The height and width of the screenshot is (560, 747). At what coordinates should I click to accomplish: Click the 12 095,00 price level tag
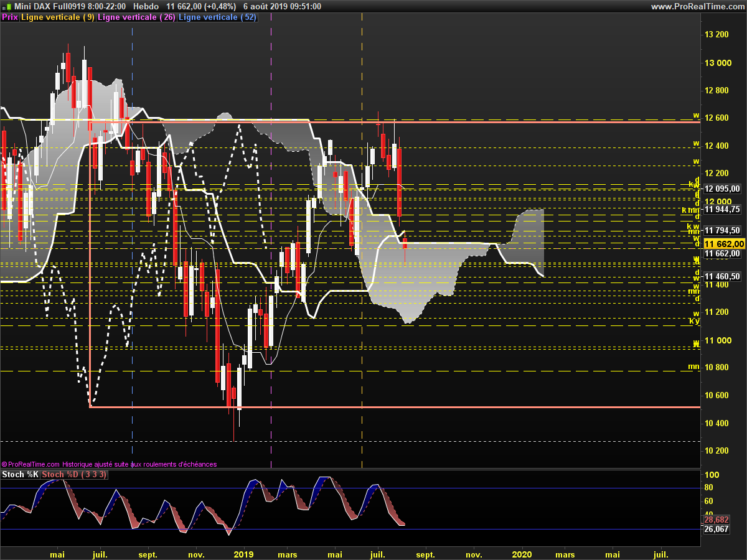point(722,189)
